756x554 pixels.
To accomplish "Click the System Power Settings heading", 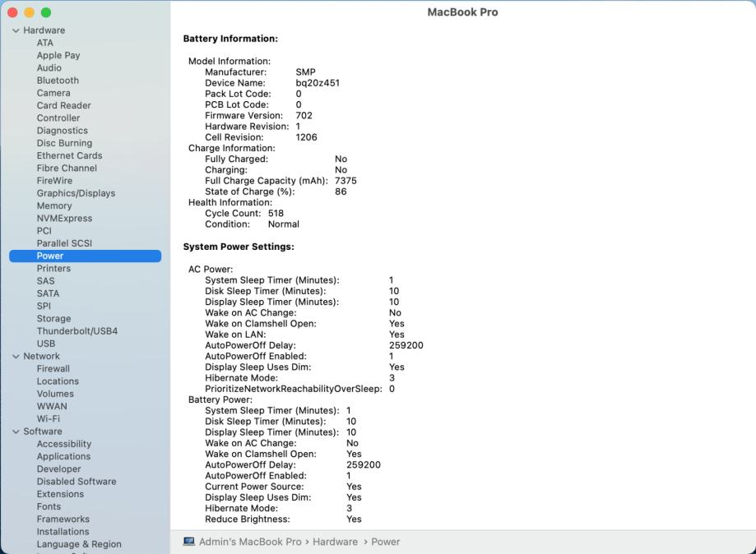I will 239,247.
